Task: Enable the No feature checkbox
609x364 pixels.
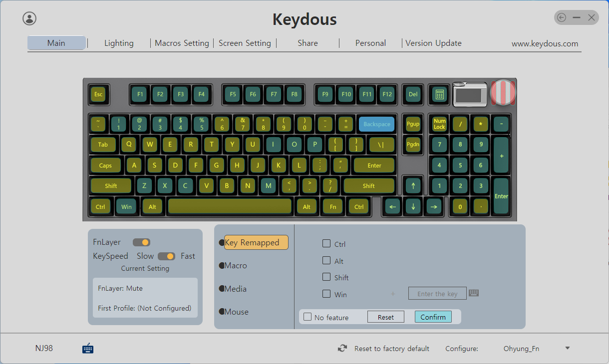Action: point(307,317)
